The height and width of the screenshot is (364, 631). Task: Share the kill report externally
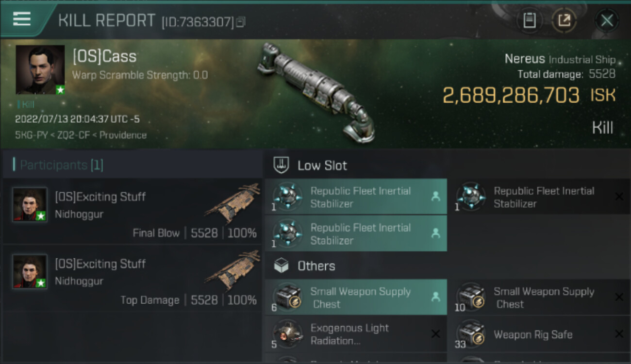tap(564, 20)
